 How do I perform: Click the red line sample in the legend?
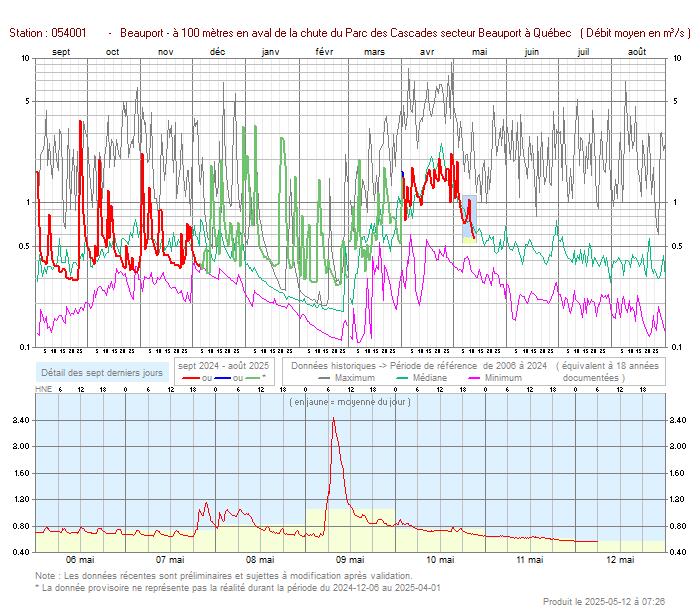point(191,378)
